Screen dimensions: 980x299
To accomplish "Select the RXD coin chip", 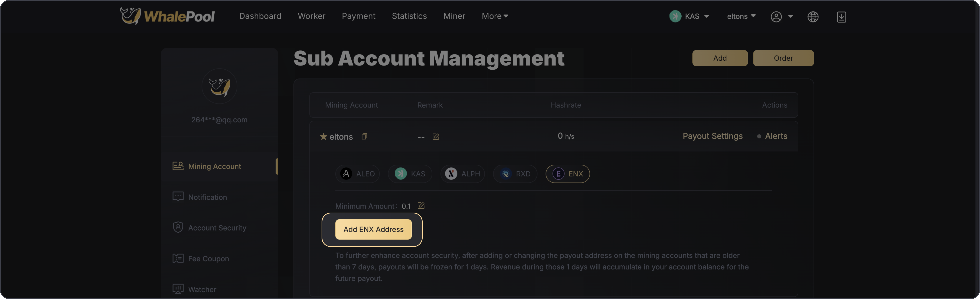I will point(515,174).
